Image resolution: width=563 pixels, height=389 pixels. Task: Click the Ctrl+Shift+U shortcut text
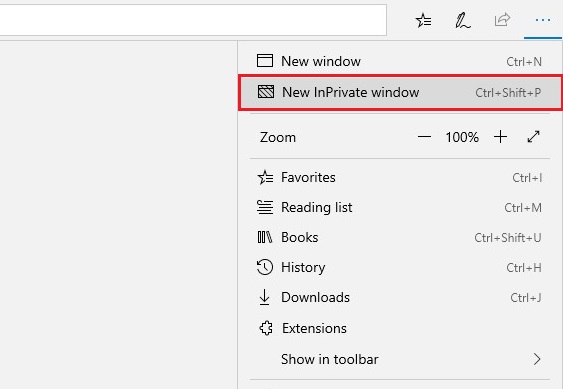click(x=508, y=238)
